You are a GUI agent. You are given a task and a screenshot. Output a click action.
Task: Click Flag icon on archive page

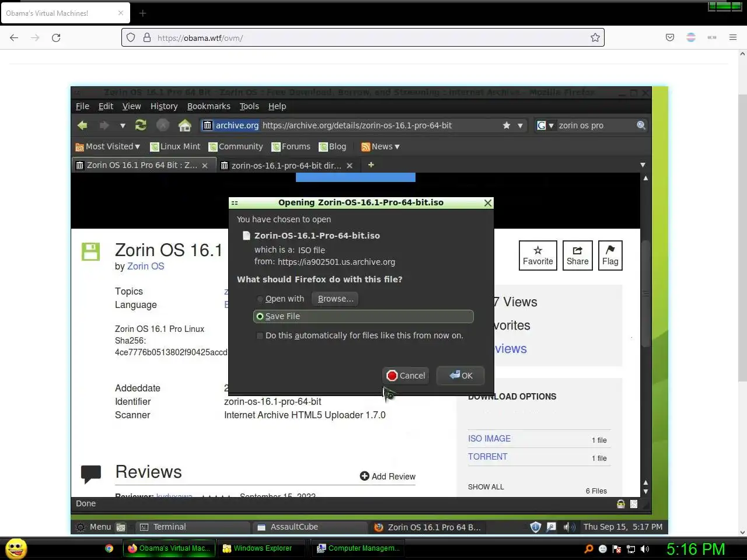click(x=610, y=256)
